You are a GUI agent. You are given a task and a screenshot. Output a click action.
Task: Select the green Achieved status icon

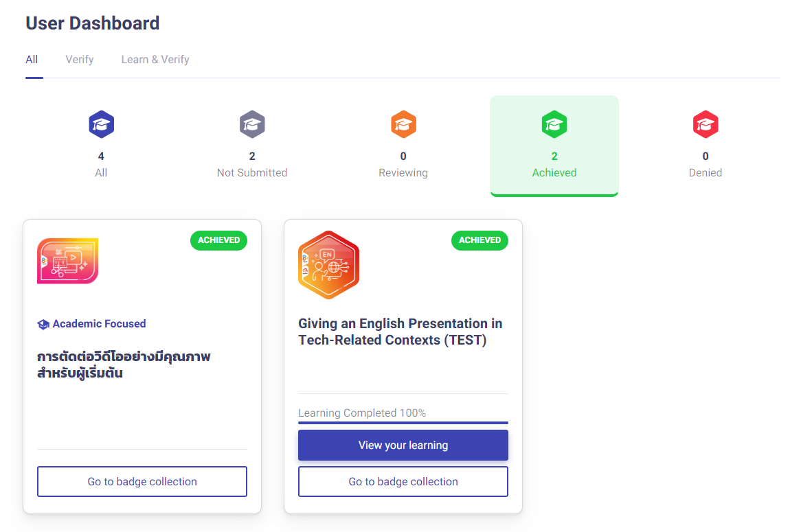[554, 124]
